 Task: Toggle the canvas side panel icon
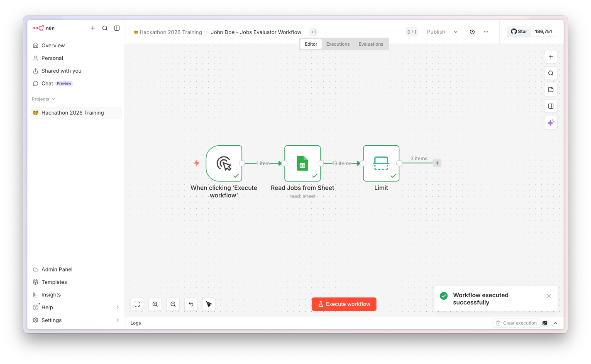[551, 106]
